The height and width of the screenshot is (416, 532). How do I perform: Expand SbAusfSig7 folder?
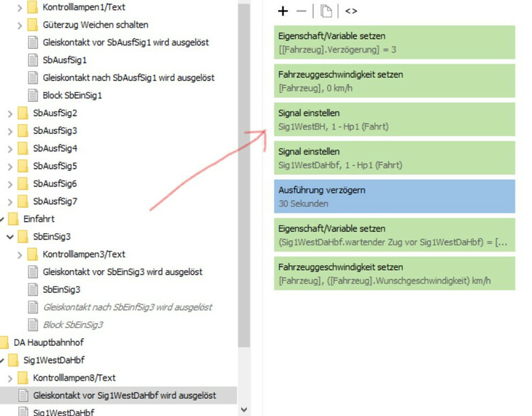(10, 202)
